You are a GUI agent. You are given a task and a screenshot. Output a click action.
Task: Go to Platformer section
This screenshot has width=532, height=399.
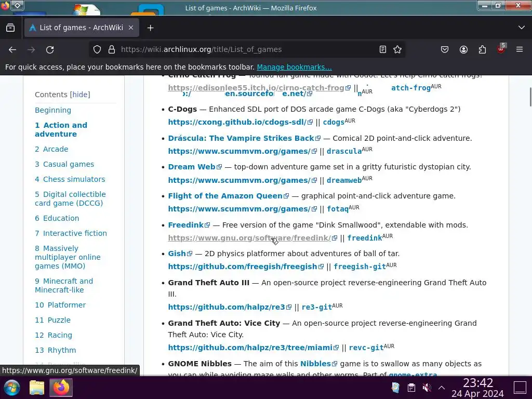(x=60, y=305)
